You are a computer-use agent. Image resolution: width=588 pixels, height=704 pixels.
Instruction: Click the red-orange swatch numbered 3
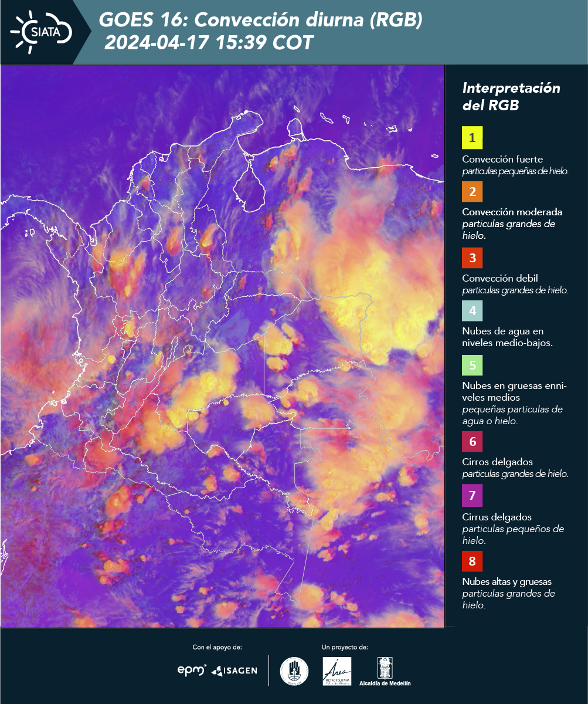point(472,258)
